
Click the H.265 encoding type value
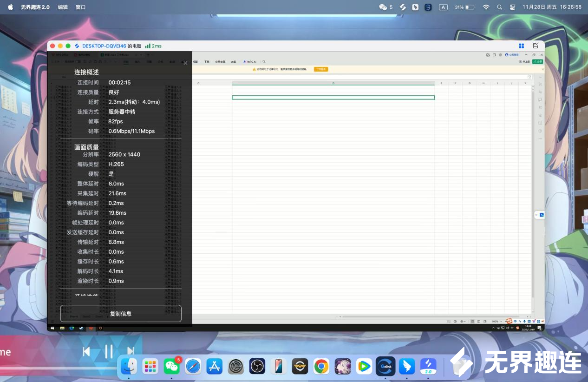pos(116,164)
